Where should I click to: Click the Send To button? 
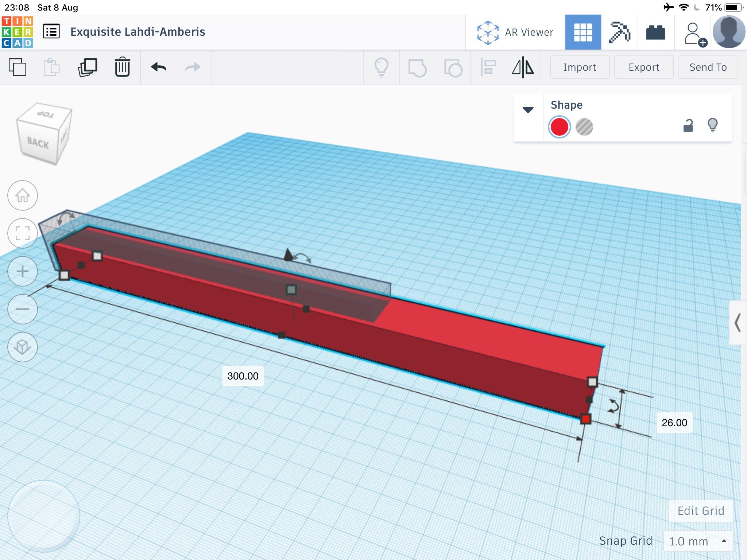(x=708, y=67)
